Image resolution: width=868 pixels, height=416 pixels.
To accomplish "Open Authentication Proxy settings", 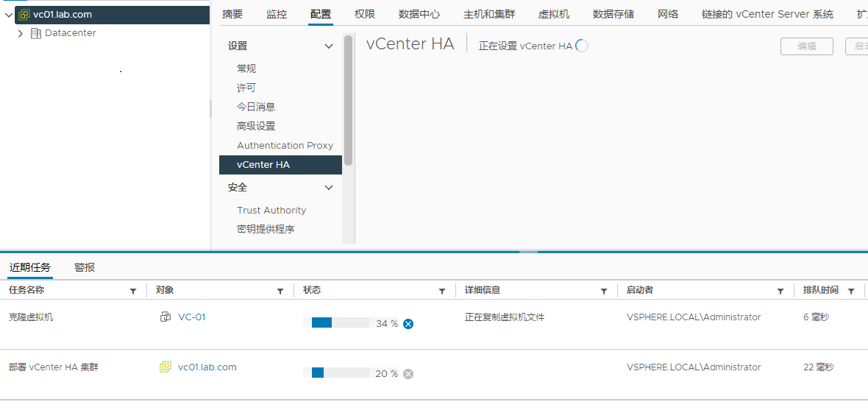I will 285,146.
